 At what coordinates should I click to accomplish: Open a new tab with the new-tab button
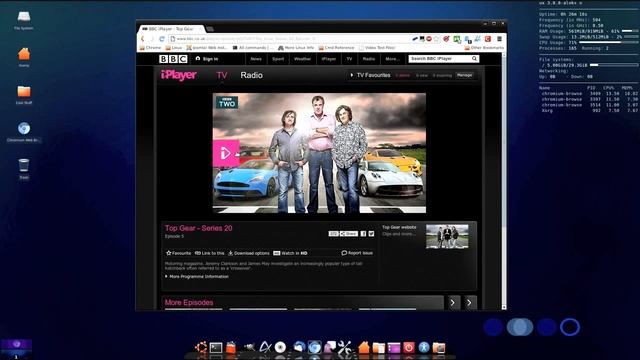coord(210,29)
